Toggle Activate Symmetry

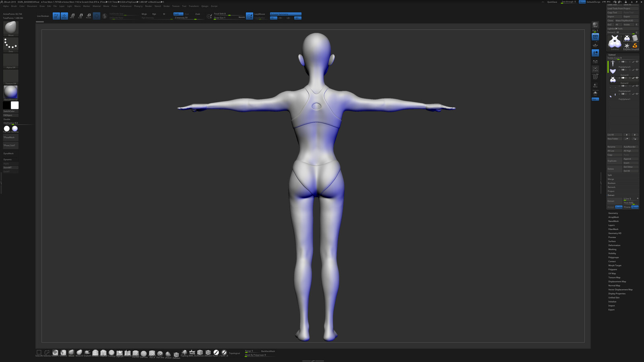tap(285, 14)
